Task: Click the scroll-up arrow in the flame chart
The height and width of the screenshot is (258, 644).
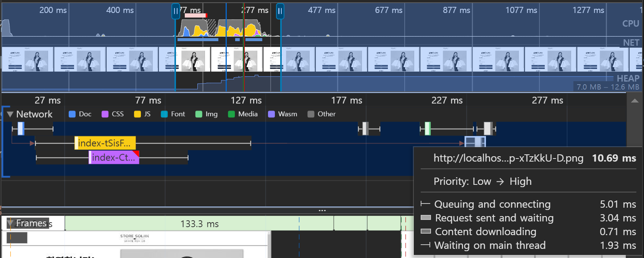Action: [x=634, y=101]
